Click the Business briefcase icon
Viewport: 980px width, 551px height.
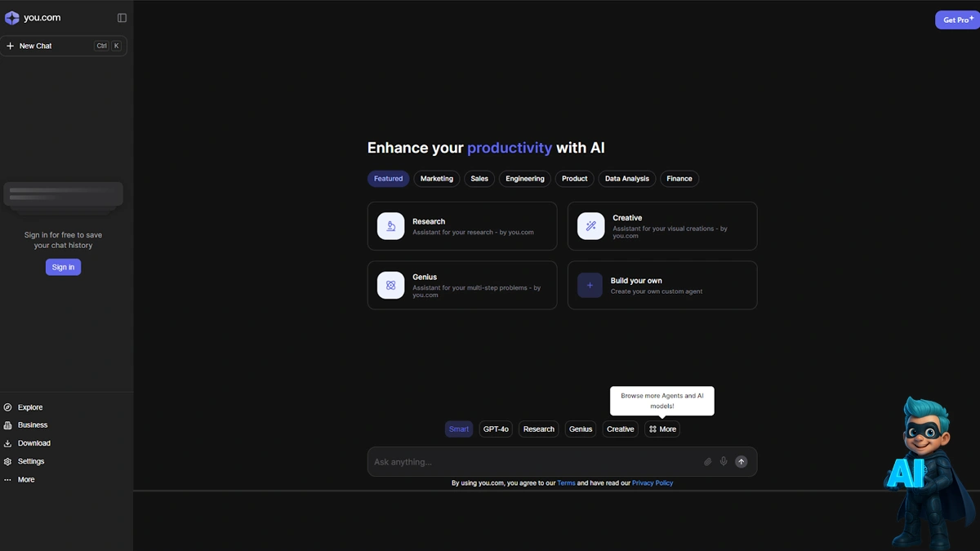pyautogui.click(x=8, y=425)
